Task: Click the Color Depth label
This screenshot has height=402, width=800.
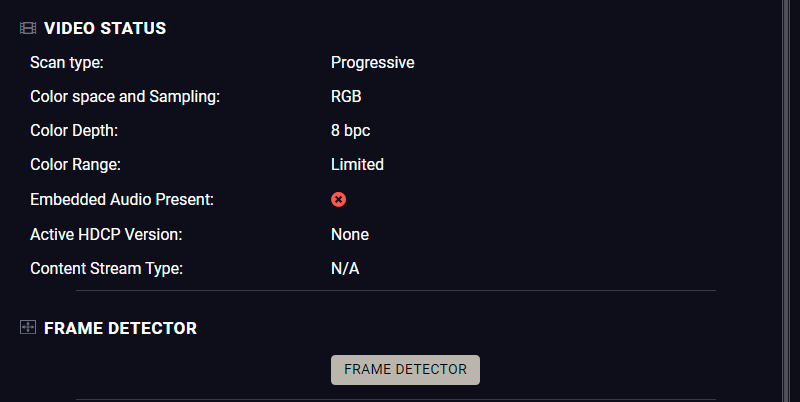Action: 74,131
